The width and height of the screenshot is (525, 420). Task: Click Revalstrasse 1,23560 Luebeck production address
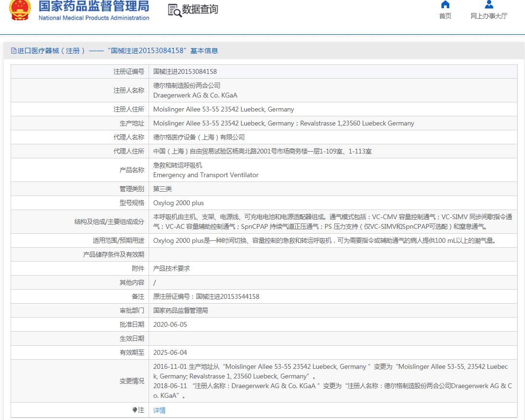pos(357,123)
